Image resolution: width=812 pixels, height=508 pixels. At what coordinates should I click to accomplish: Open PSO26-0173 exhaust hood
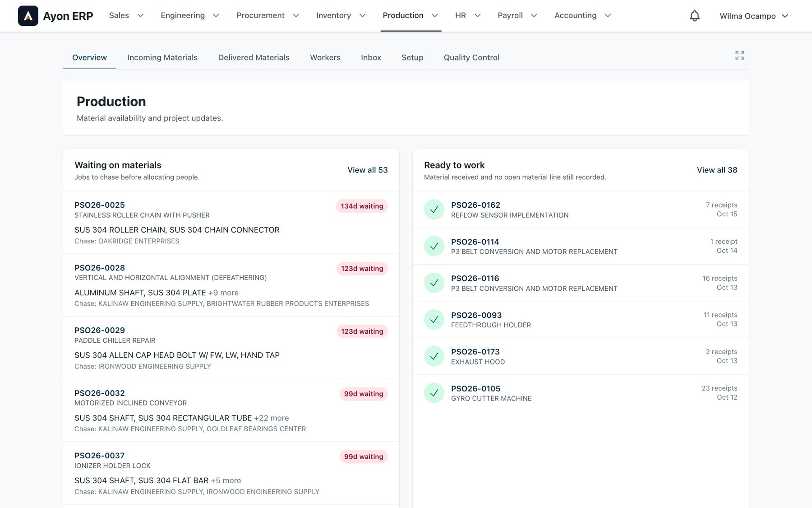(x=581, y=356)
